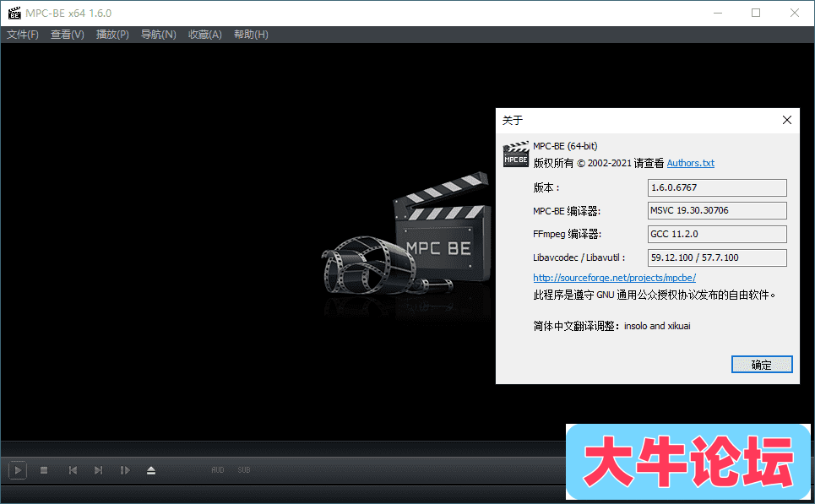Click the 'FFmpeg 编译器:' label

coord(567,234)
